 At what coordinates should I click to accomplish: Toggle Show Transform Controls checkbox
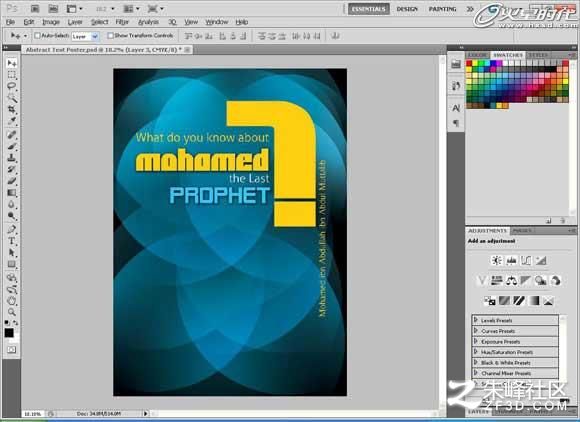point(110,36)
